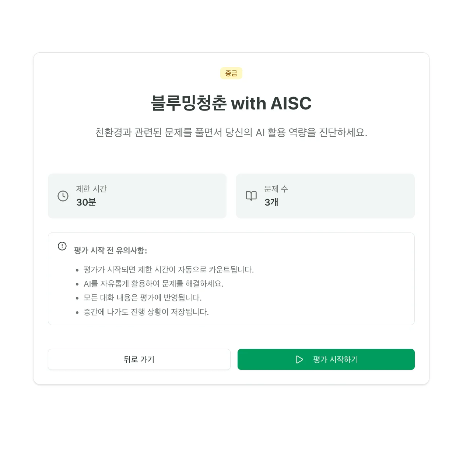Image resolution: width=470 pixels, height=476 pixels.
Task: Select the 중급 difficulty badge
Action: pos(231,73)
